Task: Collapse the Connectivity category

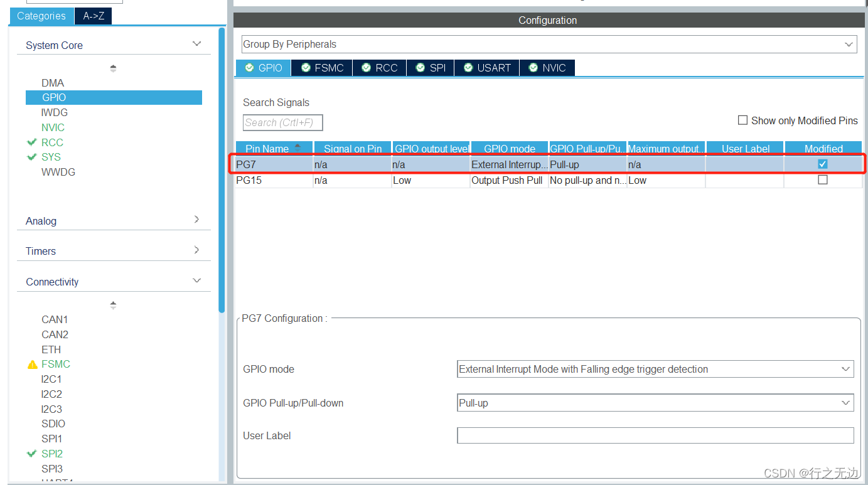Action: (x=196, y=280)
